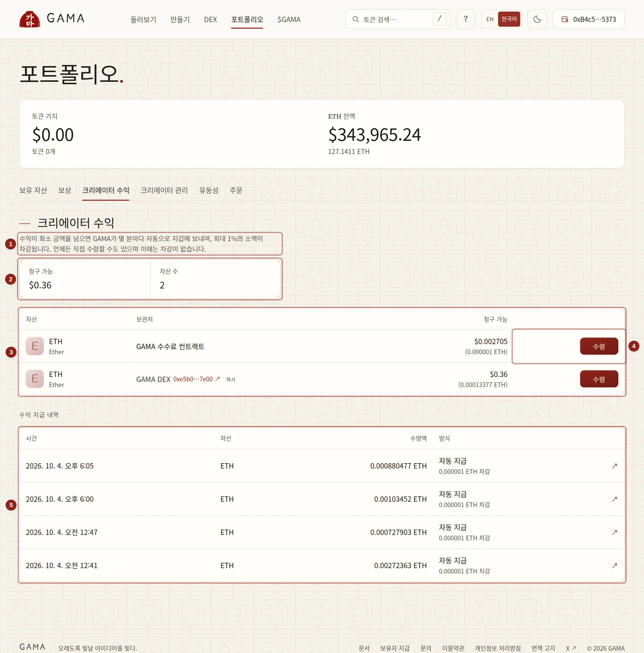The height and width of the screenshot is (653, 644).
Task: Open the 둘러보기 nav item
Action: 143,19
